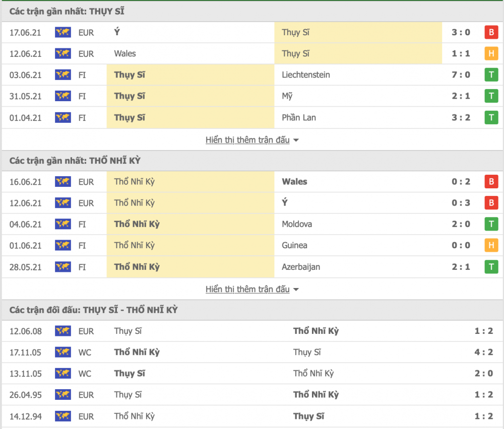Click the red B badge for Ý 3:0
The image size is (504, 429).
point(491,32)
